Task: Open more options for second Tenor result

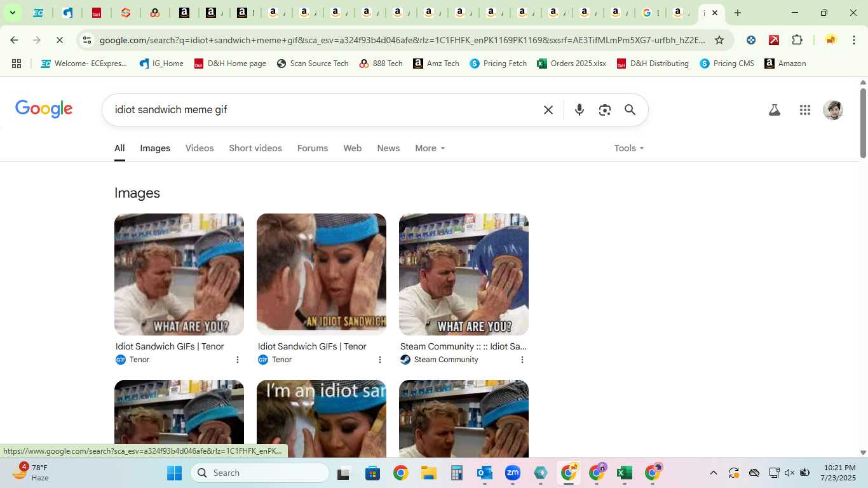Action: click(x=380, y=360)
